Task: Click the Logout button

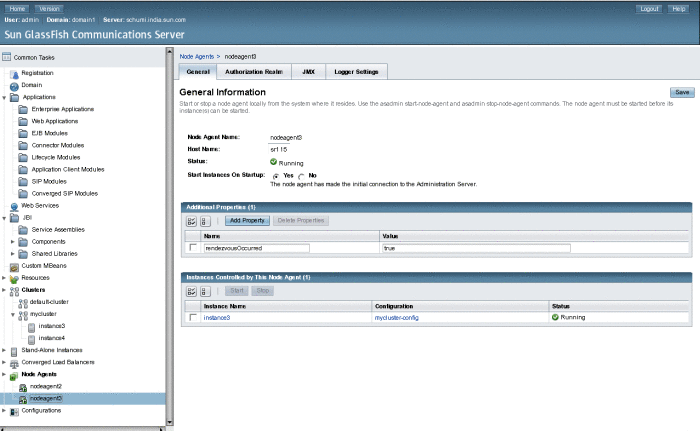Action: coord(649,9)
